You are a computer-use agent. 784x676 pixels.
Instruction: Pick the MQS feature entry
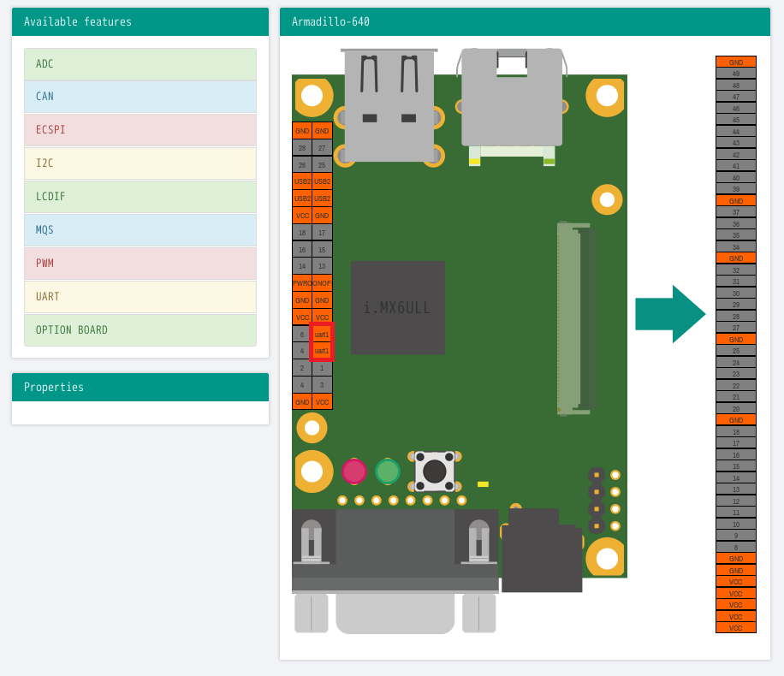pos(140,230)
